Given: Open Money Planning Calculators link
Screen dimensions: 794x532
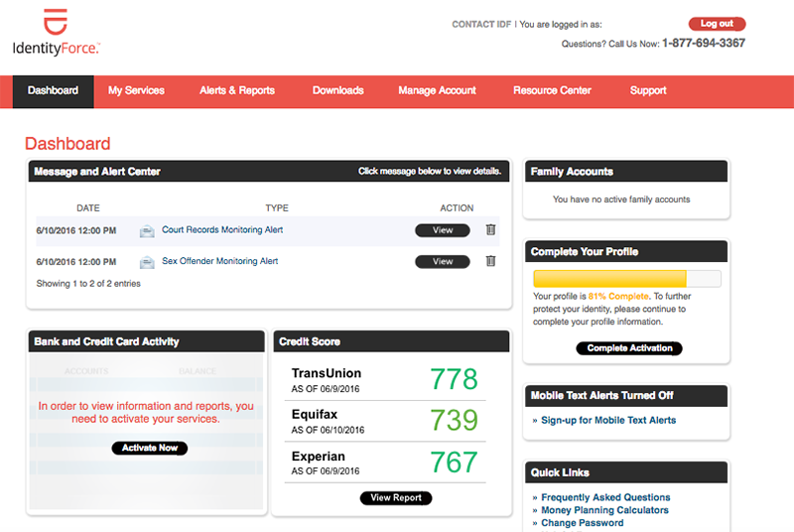Looking at the screenshot, I should click(604, 510).
